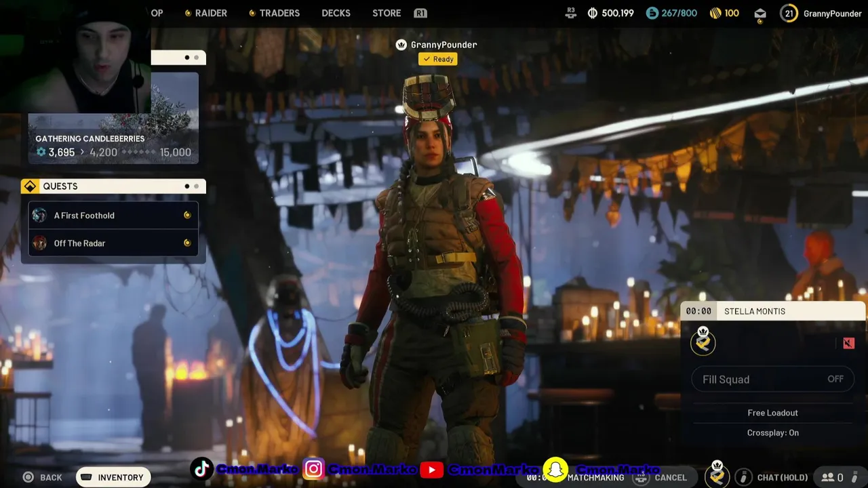Click the STELLA MONTIS map title
The image size is (868, 488).
click(755, 311)
